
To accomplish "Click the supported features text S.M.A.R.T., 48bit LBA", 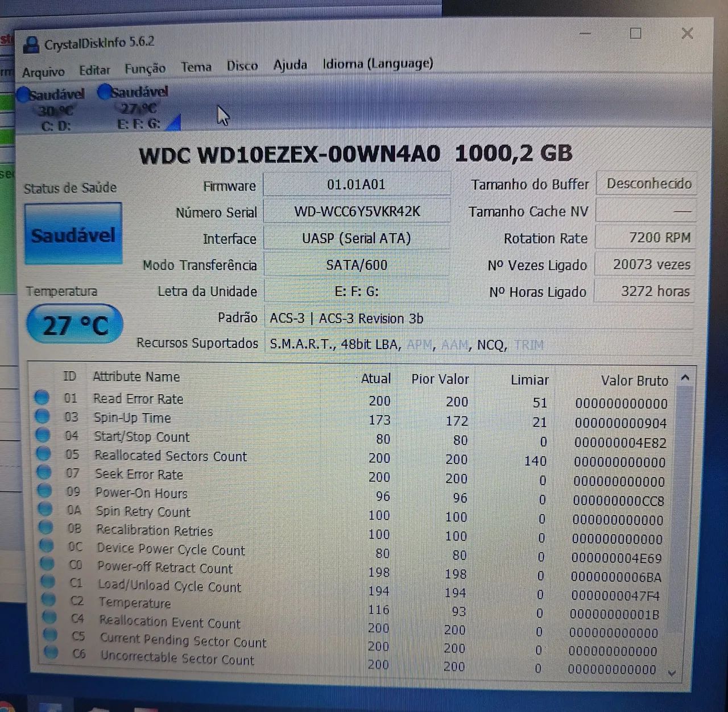I will point(335,344).
